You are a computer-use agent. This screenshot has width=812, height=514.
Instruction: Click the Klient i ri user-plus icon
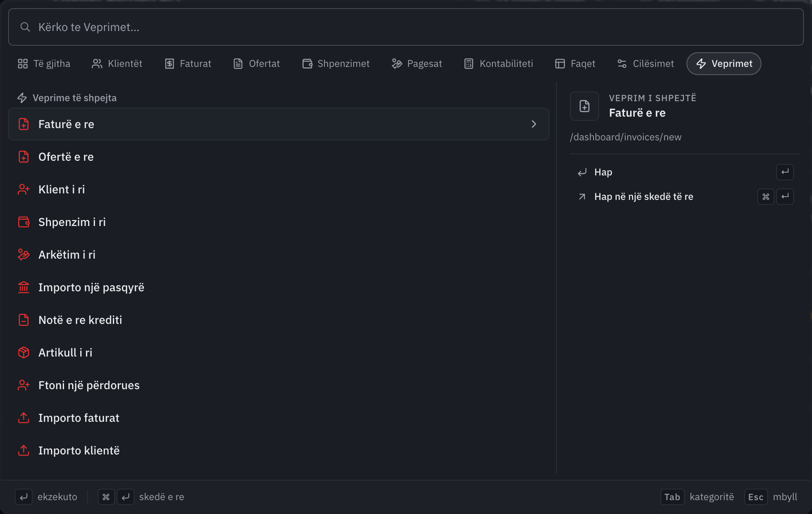point(24,189)
